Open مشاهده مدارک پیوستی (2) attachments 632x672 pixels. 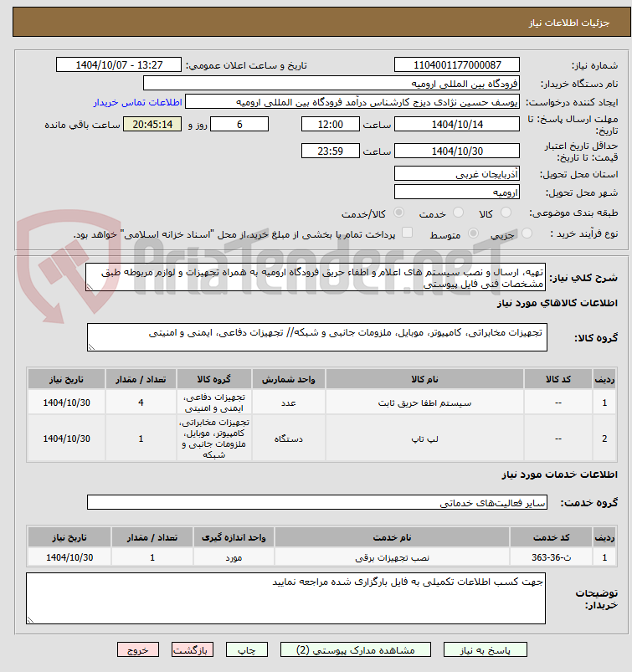coord(356,649)
